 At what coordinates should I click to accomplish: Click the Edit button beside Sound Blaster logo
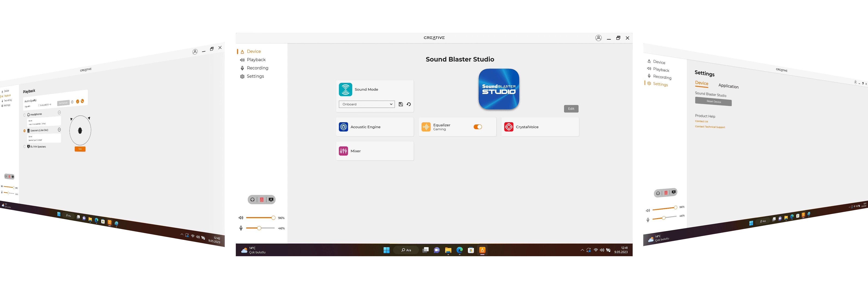coord(571,108)
